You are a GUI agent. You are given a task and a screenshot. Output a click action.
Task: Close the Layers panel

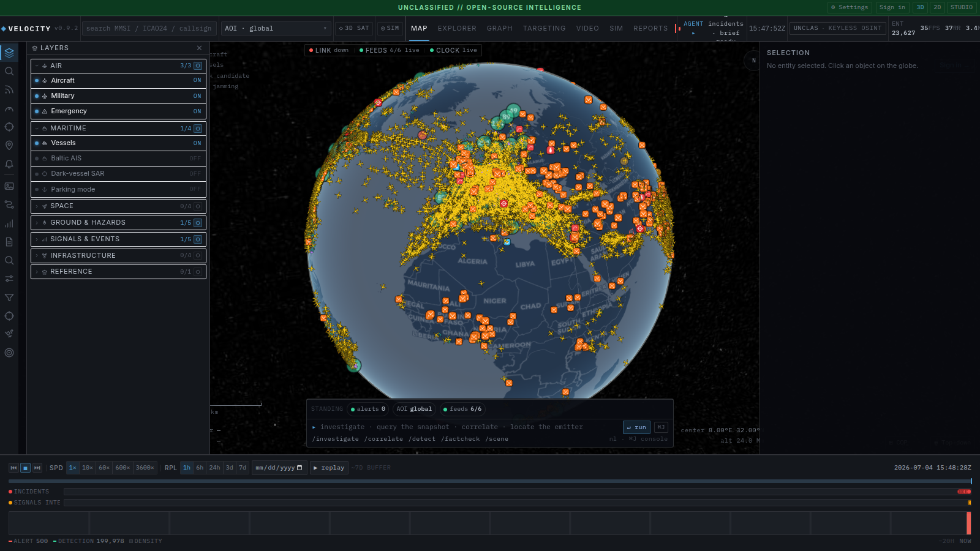click(x=199, y=48)
